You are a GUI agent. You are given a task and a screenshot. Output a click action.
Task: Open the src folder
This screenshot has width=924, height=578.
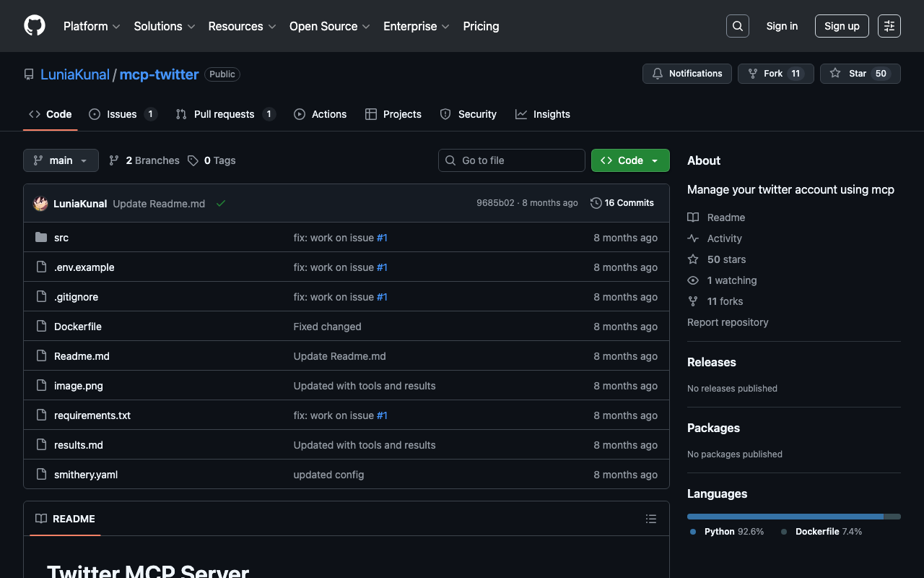[x=61, y=238]
